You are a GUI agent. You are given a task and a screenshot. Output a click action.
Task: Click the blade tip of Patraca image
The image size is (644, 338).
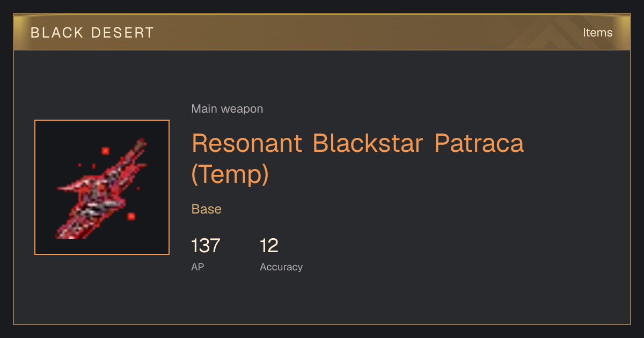click(142, 142)
